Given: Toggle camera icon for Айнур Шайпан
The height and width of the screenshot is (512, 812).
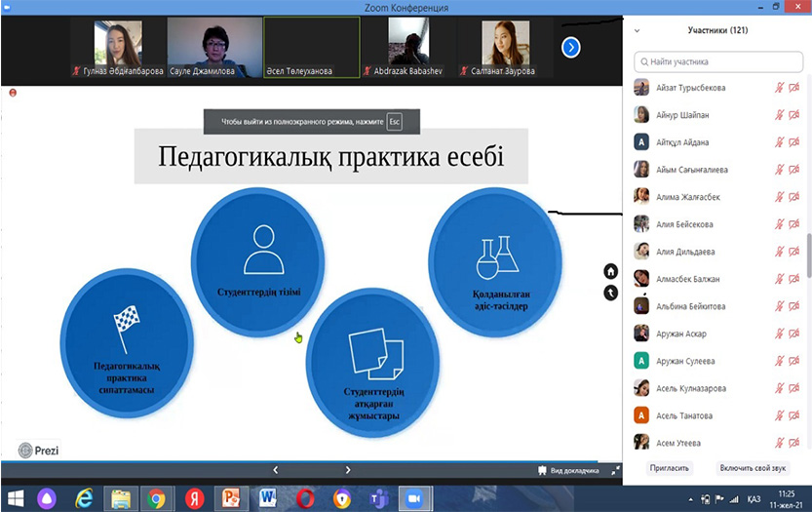Looking at the screenshot, I should pos(794,115).
